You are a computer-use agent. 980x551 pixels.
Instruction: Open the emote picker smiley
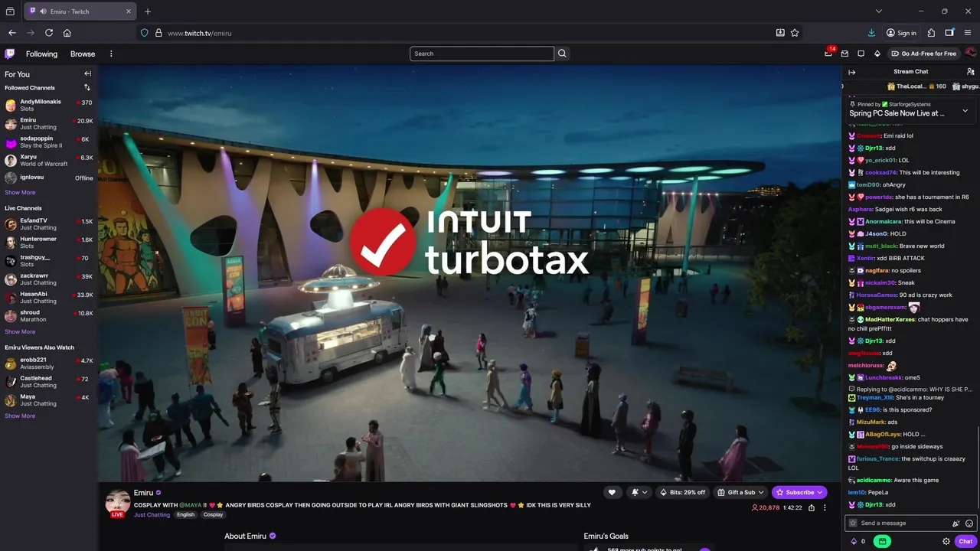969,523
